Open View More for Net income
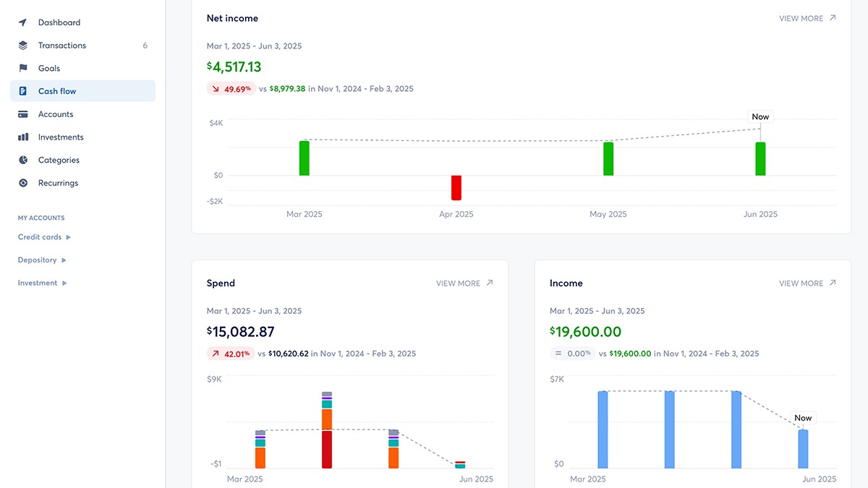The image size is (868, 488). (x=807, y=19)
